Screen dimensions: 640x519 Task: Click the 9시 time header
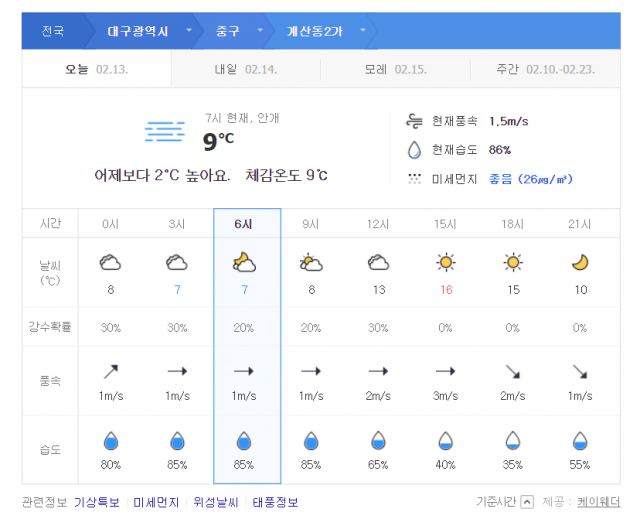pos(311,224)
